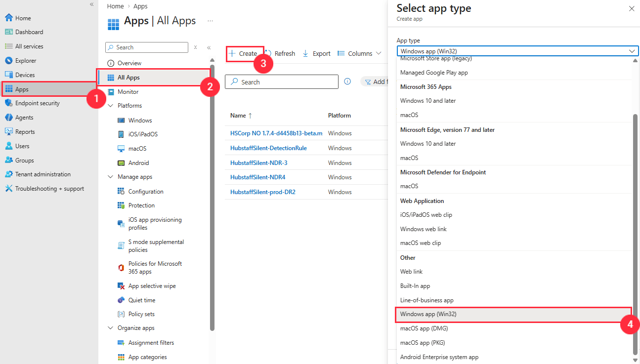Image resolution: width=640 pixels, height=364 pixels.
Task: Click the Troubleshooting + support wrench icon
Action: tap(8, 189)
